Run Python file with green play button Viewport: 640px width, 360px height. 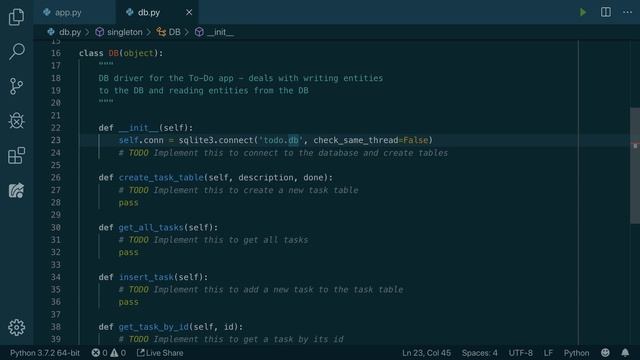pyautogui.click(x=583, y=12)
